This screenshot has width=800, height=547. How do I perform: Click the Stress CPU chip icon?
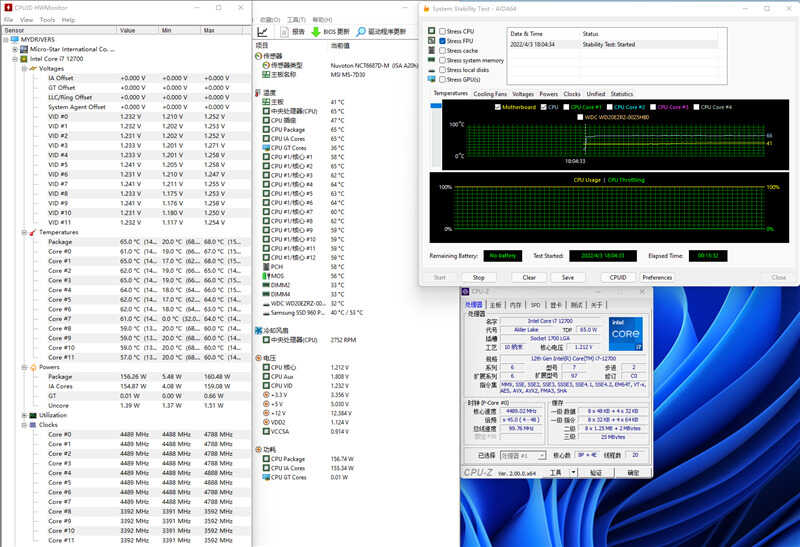pyautogui.click(x=432, y=31)
